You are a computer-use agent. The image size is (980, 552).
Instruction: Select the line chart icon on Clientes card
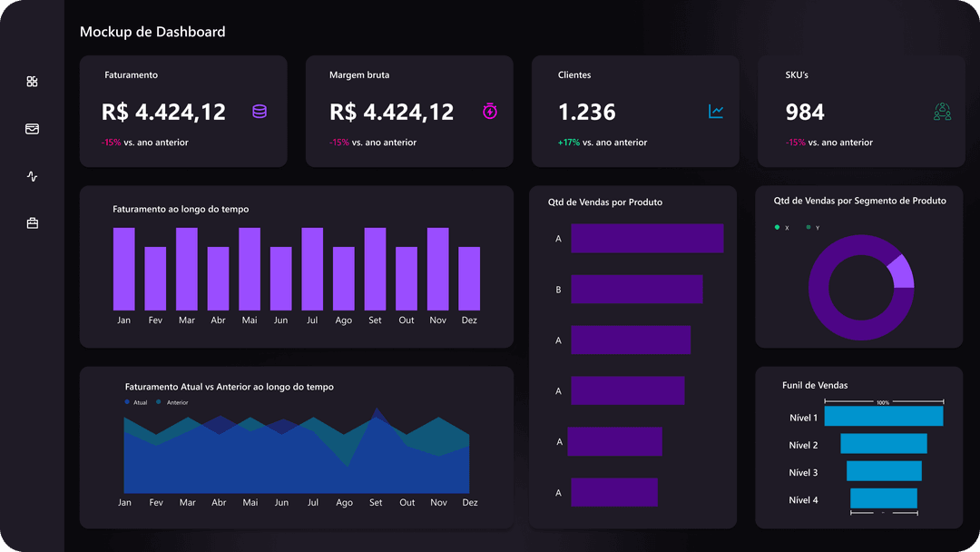point(716,112)
